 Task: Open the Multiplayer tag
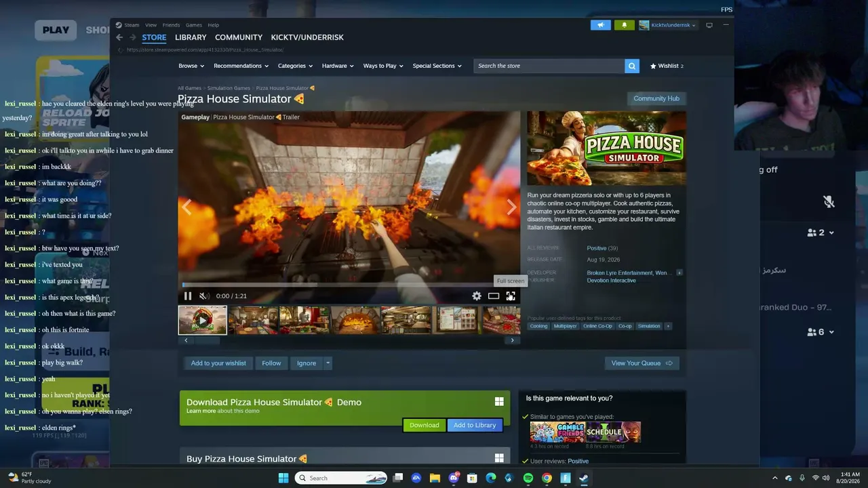click(x=565, y=326)
